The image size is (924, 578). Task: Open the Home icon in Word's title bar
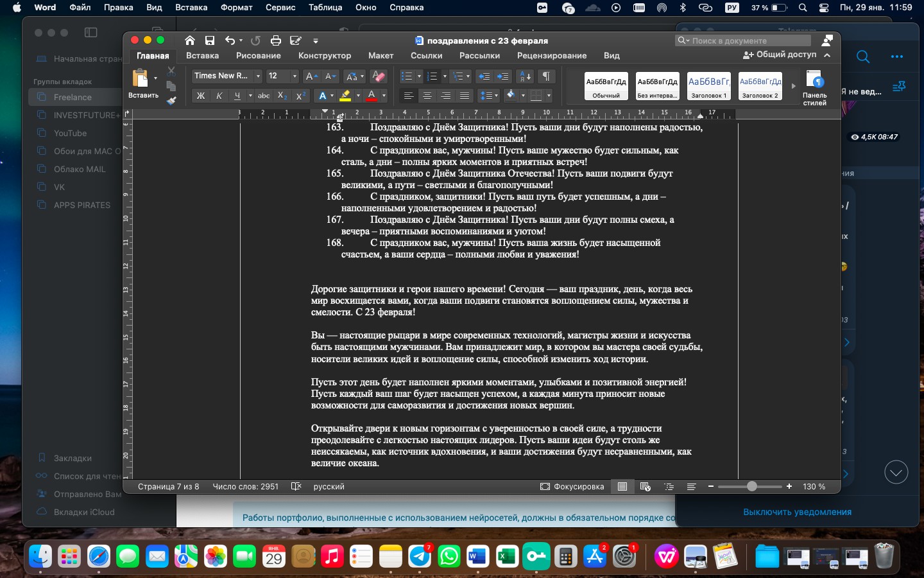[x=190, y=40]
